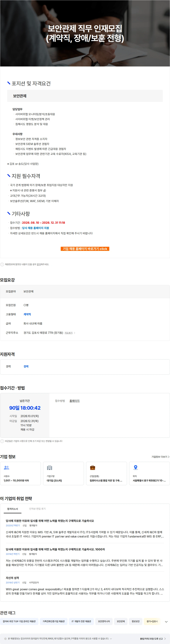
Task: Open the 자신의 성격 essay entry
Action: [x=85, y=586]
